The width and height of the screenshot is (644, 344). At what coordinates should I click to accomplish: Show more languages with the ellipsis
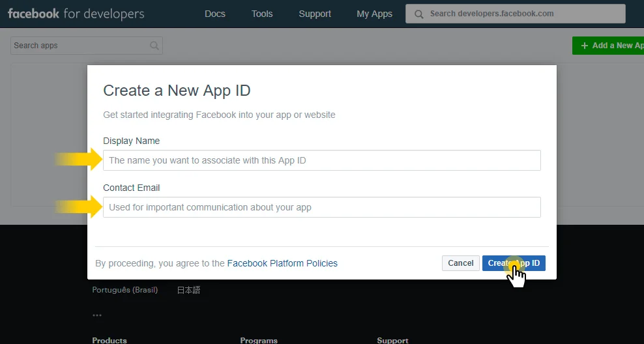pos(97,315)
